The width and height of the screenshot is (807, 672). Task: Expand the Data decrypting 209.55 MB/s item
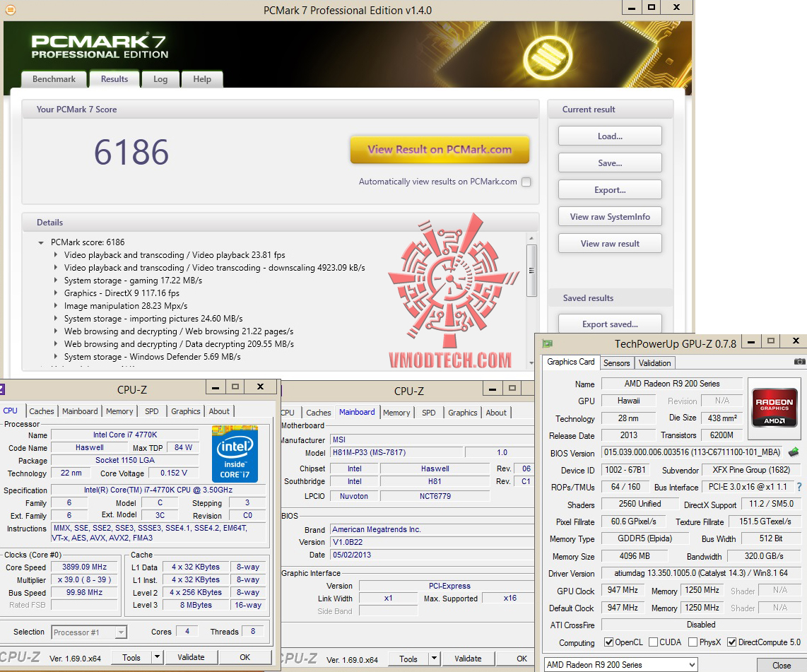click(56, 343)
